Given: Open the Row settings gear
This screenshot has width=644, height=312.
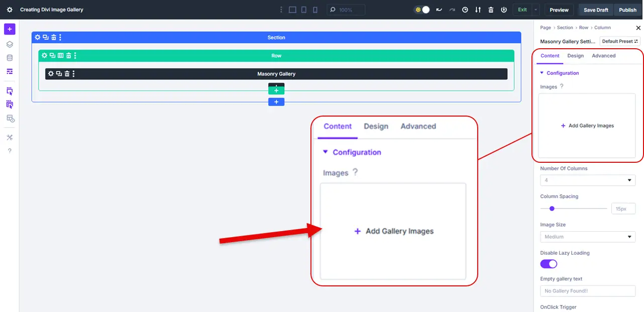Looking at the screenshot, I should tap(44, 55).
